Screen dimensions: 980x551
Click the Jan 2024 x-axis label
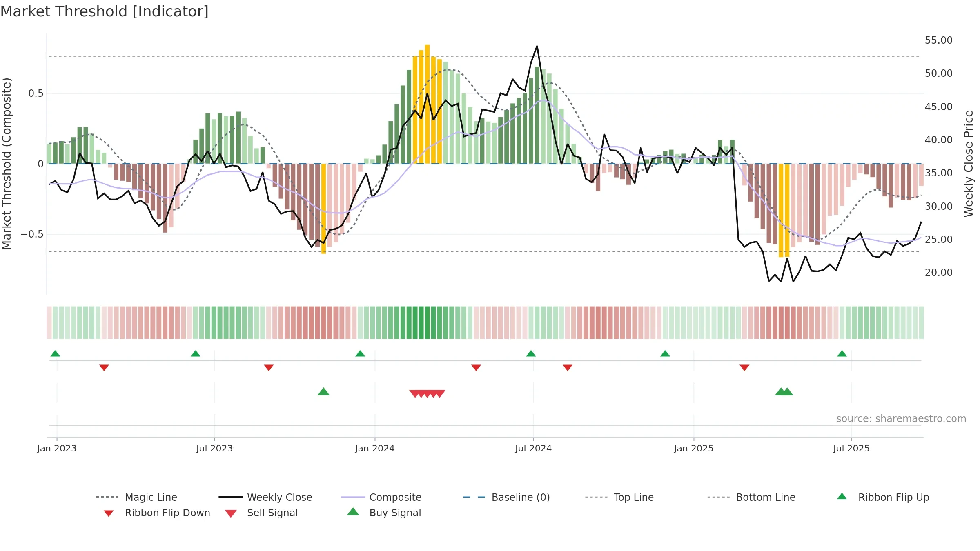(x=375, y=448)
